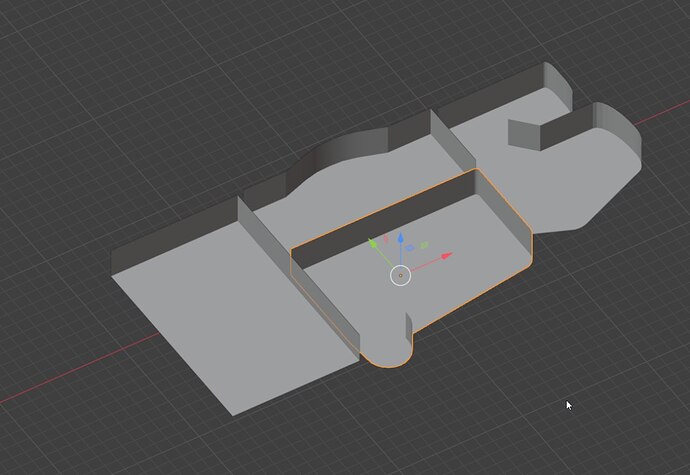Grab the red X-axis move arrow
The width and height of the screenshot is (690, 475).
(x=447, y=256)
